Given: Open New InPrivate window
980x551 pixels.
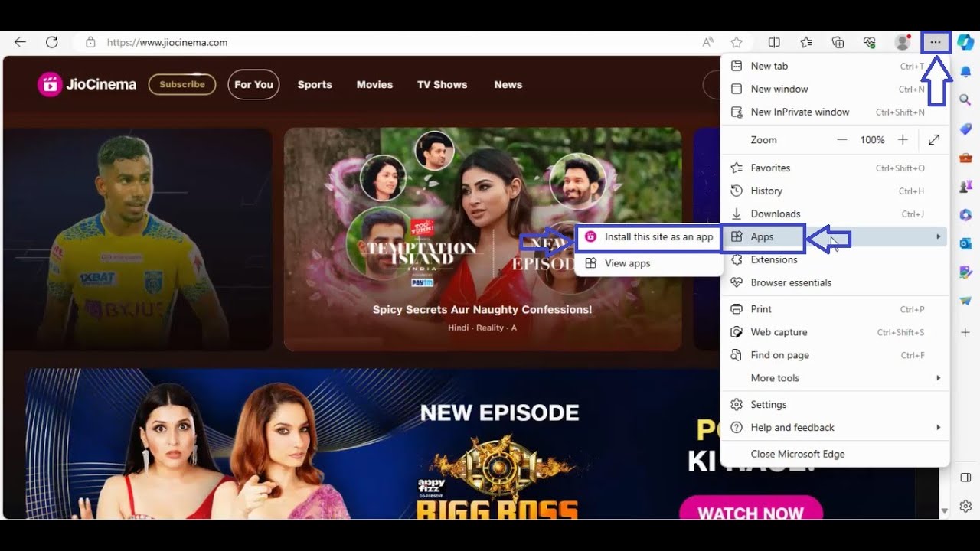Looking at the screenshot, I should [835, 112].
